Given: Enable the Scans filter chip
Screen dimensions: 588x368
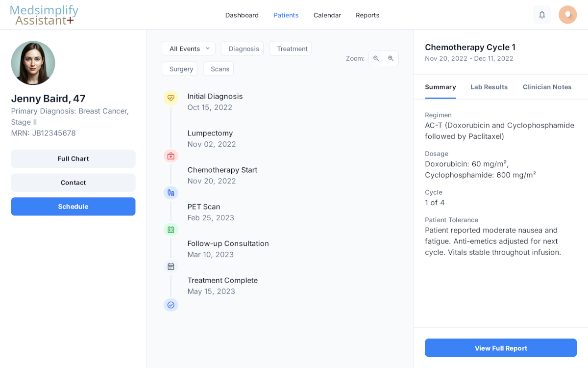Looking at the screenshot, I should pos(219,69).
